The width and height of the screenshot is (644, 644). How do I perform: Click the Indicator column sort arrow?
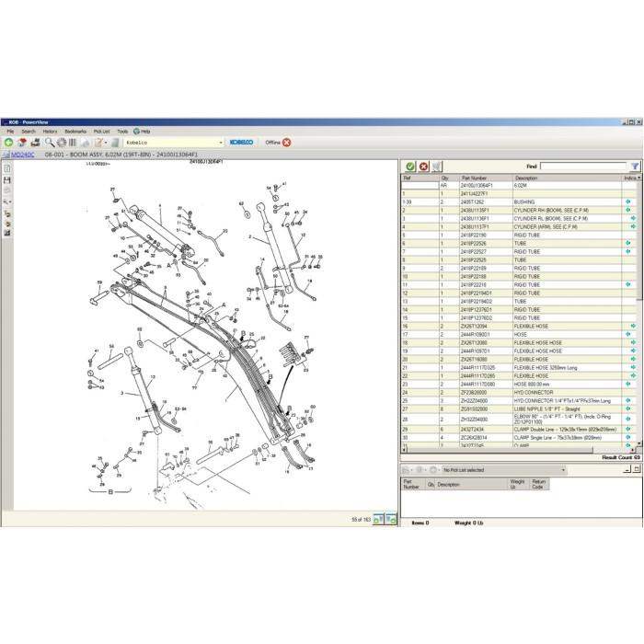638,178
